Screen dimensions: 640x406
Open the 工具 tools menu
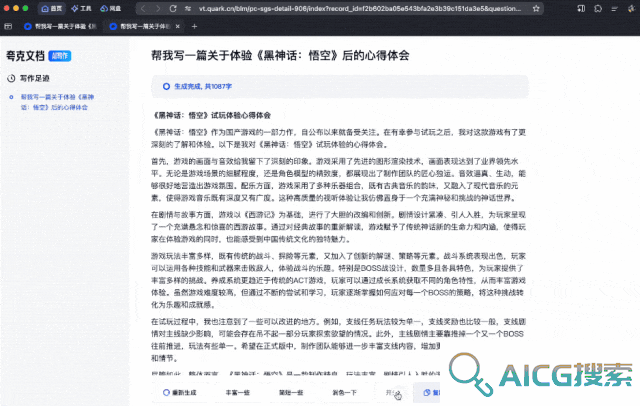[x=81, y=8]
